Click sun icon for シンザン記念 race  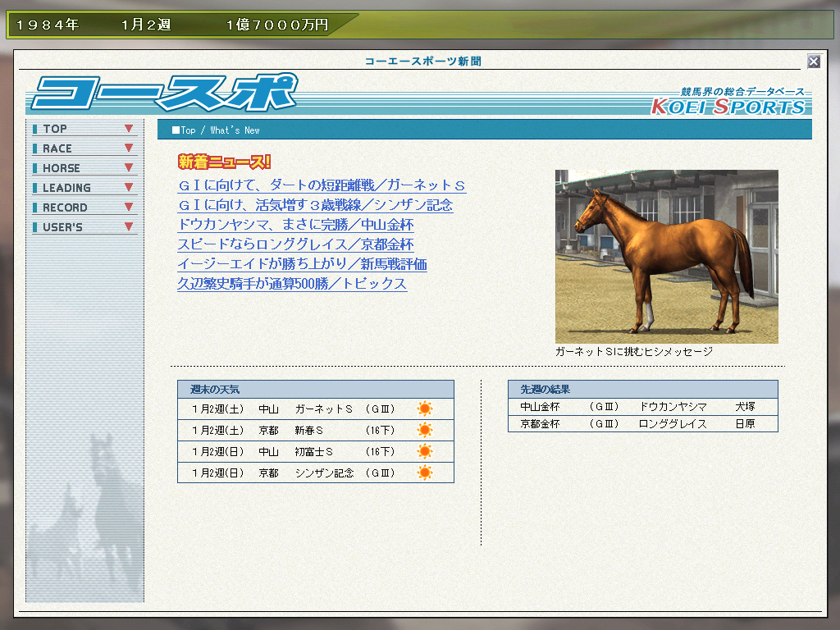coord(424,472)
